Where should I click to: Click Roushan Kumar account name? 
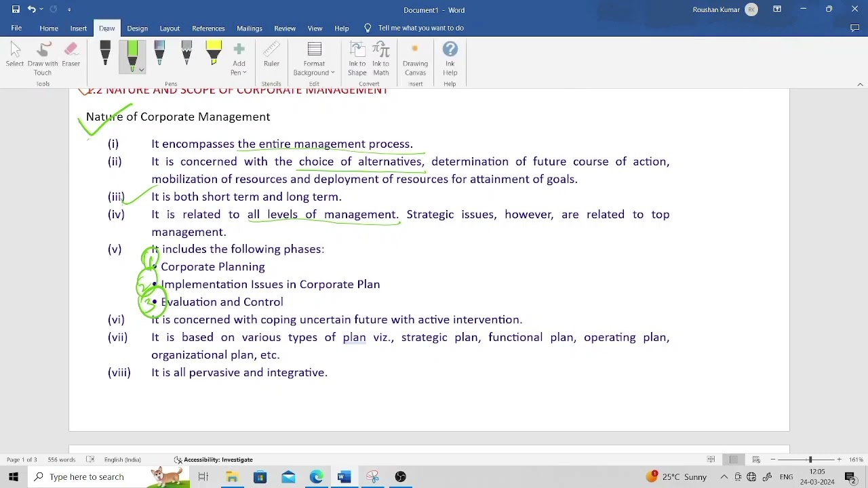point(716,9)
